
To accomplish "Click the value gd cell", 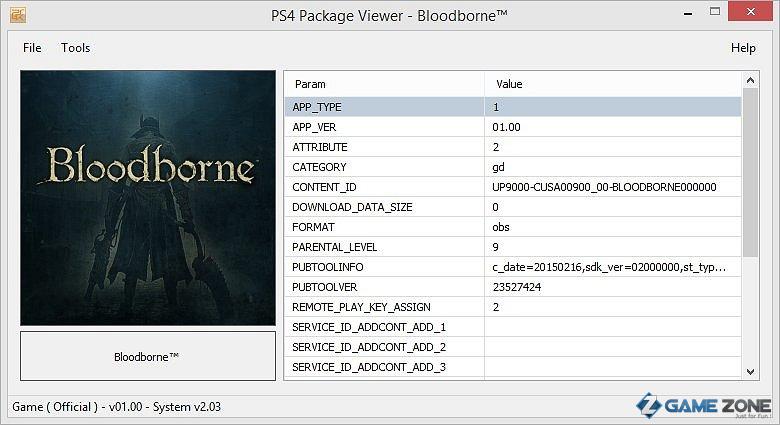I will (x=613, y=167).
